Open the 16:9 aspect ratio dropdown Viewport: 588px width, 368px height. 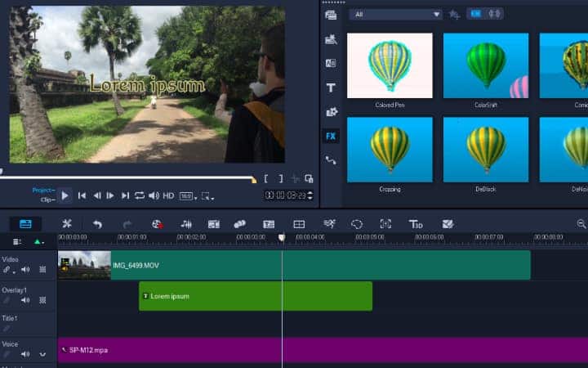click(x=187, y=195)
